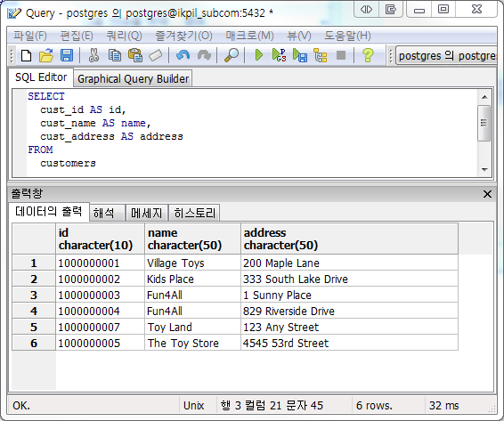Open Find with the magnifier icon

[x=232, y=55]
